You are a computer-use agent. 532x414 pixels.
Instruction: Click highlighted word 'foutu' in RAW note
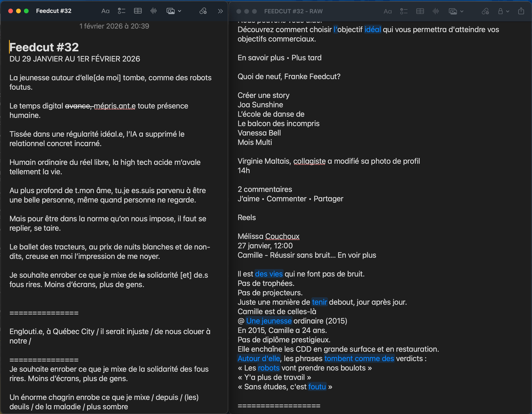tap(317, 387)
